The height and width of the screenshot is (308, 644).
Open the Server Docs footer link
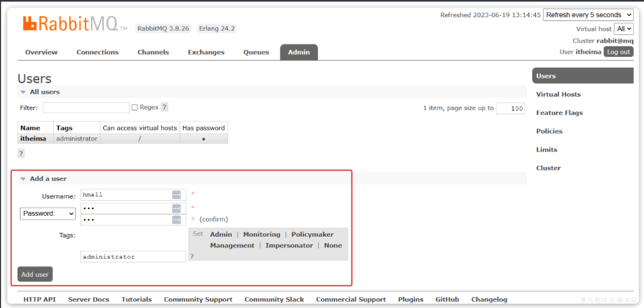89,299
